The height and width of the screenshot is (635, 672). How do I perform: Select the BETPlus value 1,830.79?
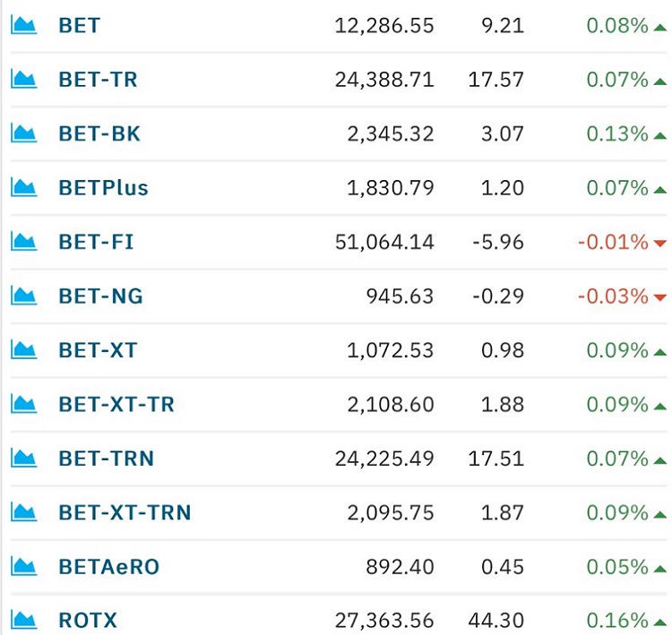coord(391,188)
